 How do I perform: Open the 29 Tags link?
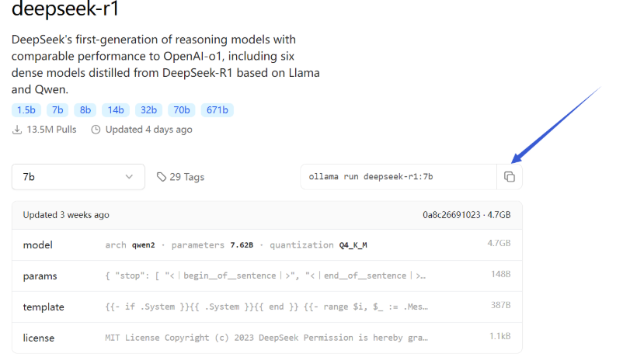186,177
